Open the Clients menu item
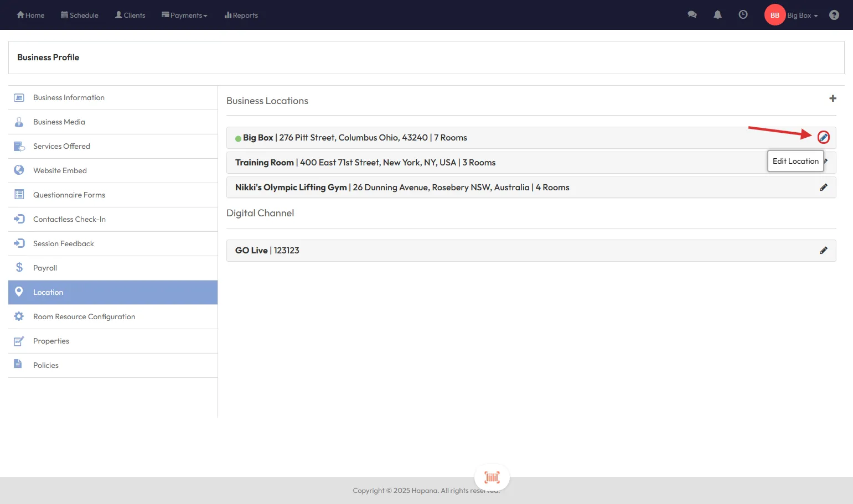The height and width of the screenshot is (504, 853). click(x=130, y=15)
